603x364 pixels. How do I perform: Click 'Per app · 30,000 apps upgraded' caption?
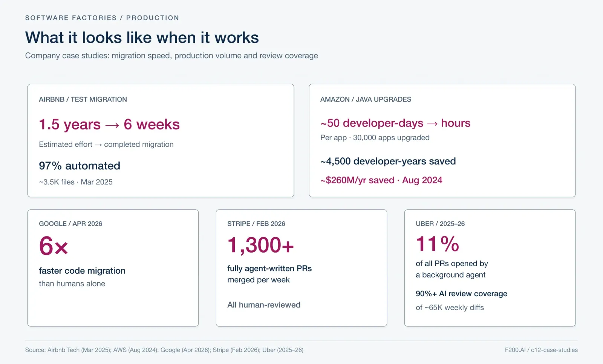[x=375, y=138]
